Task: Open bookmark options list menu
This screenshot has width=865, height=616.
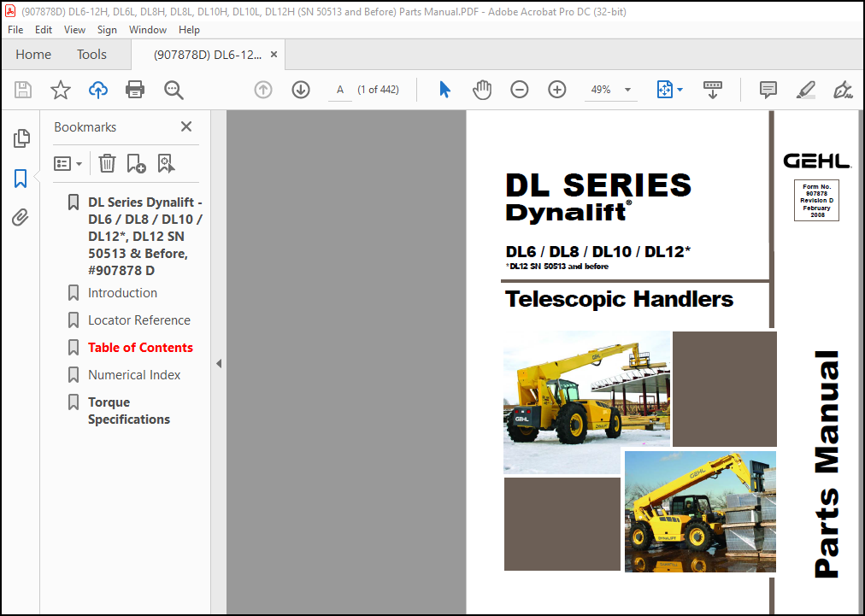Action: (x=68, y=163)
